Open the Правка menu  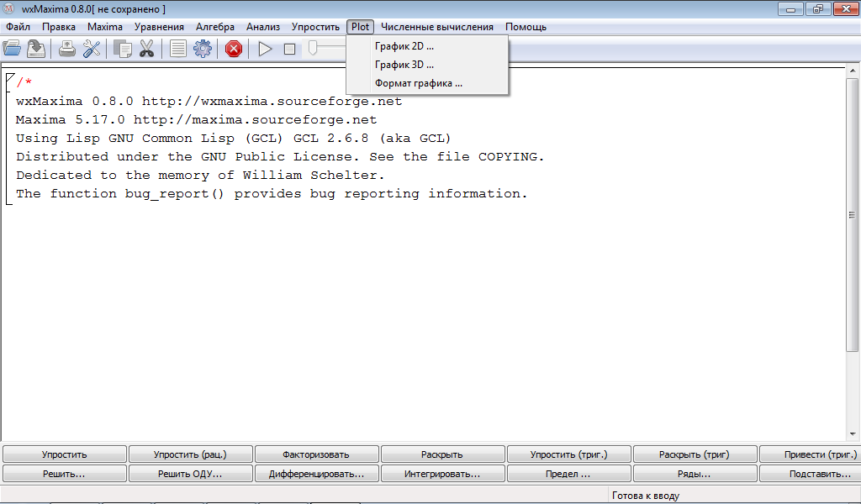tap(59, 27)
